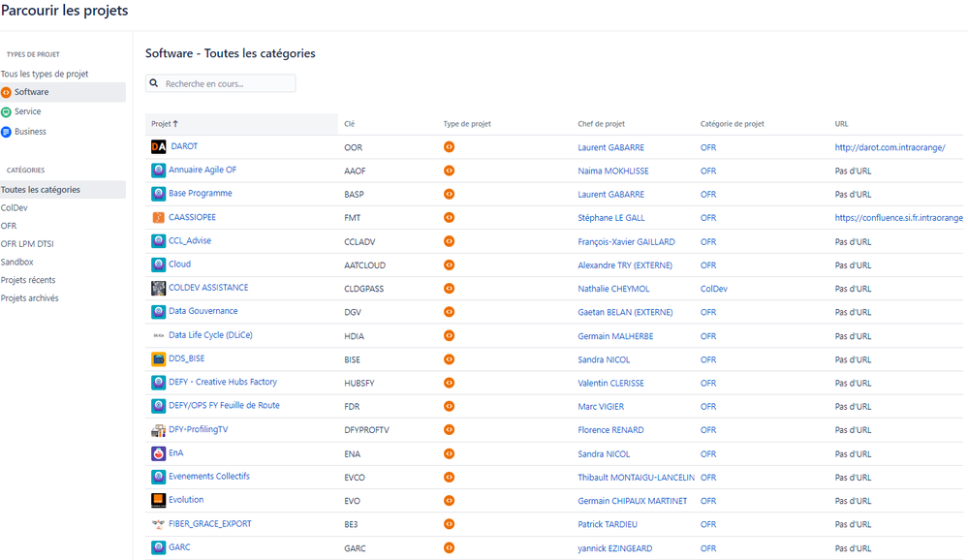
Task: Select the Business project type
Action: [x=30, y=132]
